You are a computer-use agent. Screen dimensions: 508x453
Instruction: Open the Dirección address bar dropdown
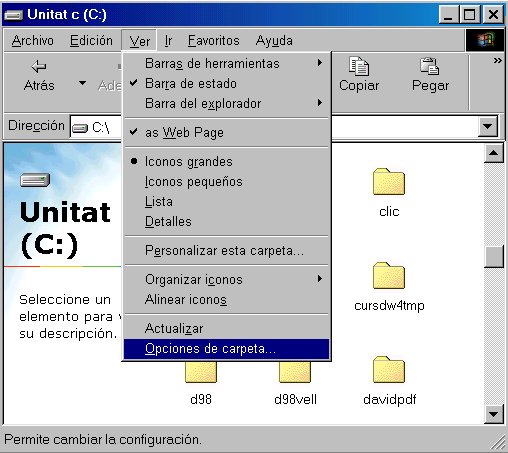pyautogui.click(x=487, y=126)
